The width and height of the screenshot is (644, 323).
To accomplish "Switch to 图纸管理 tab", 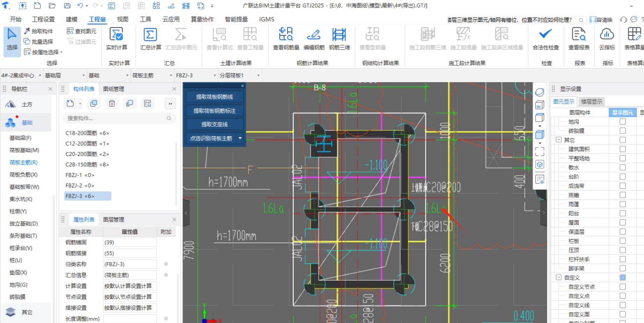I will click(114, 89).
